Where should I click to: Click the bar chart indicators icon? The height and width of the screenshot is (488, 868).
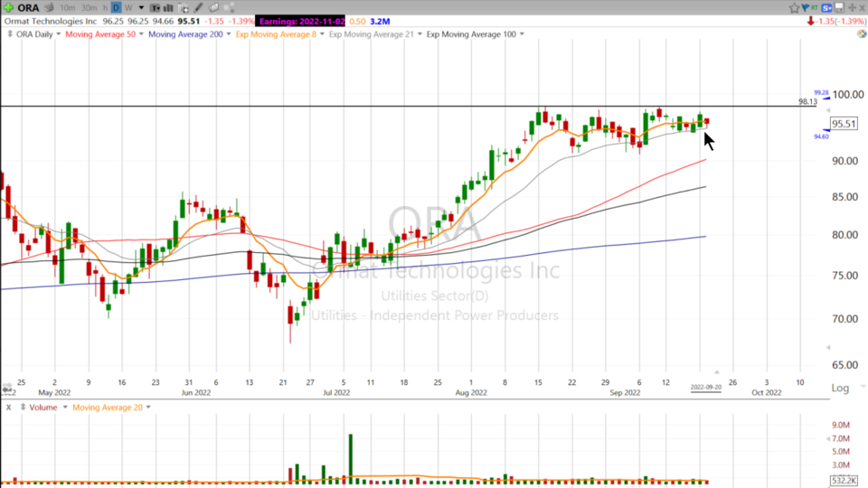click(168, 8)
